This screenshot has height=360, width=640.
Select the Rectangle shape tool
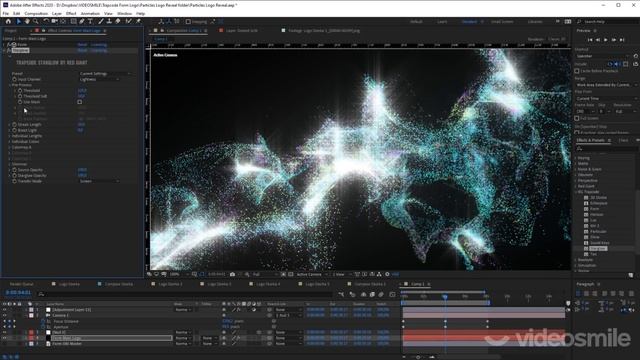click(73, 21)
